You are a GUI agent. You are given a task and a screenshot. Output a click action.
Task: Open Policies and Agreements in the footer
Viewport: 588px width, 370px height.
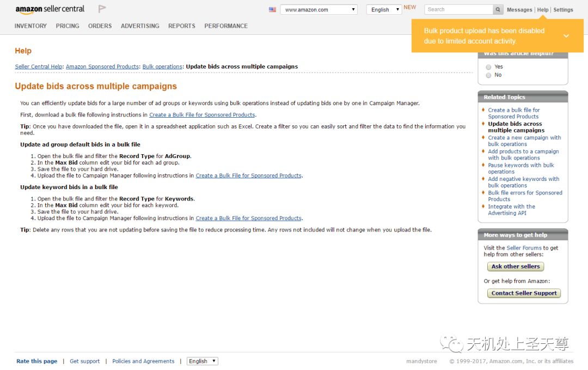143,361
